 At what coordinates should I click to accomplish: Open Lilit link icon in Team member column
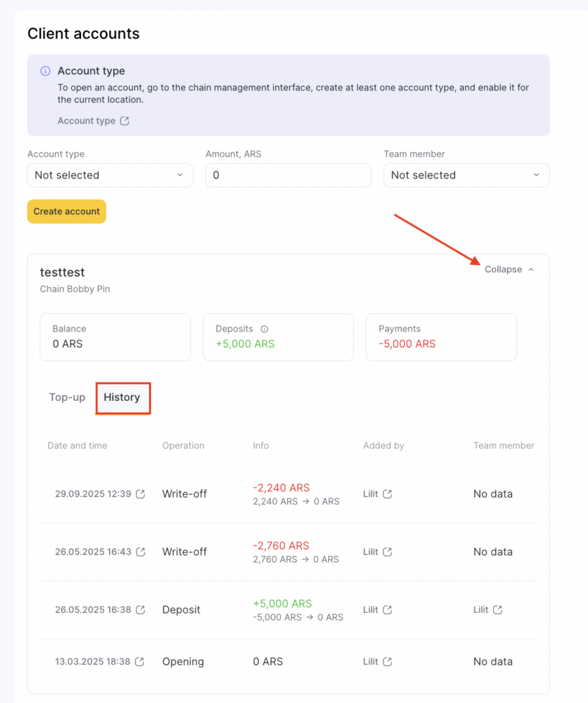(x=498, y=610)
